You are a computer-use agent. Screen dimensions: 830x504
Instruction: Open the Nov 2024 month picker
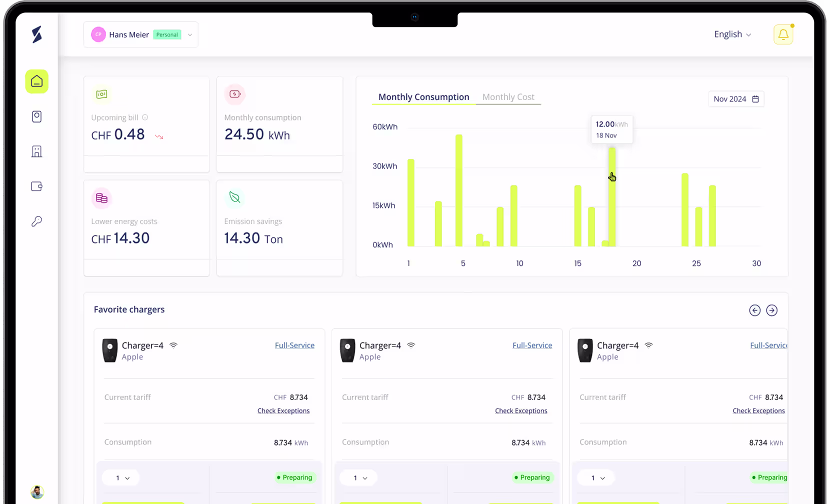(736, 99)
